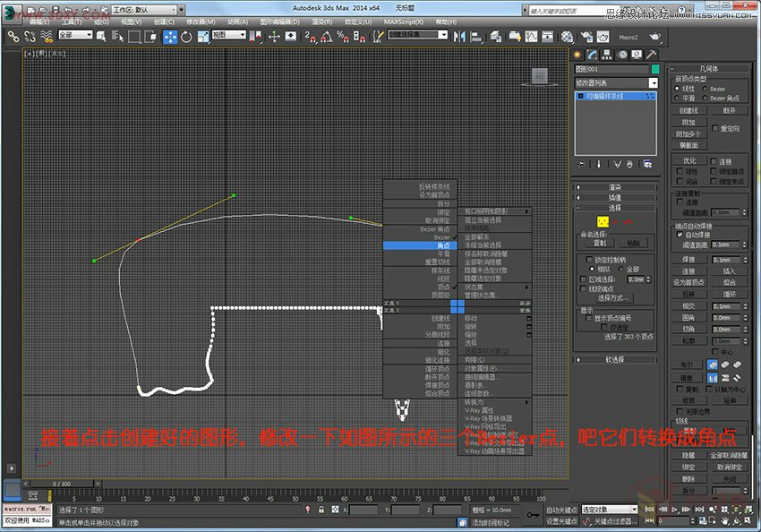The width and height of the screenshot is (761, 532).
Task: Switch to the Create panel tab
Action: point(577,55)
